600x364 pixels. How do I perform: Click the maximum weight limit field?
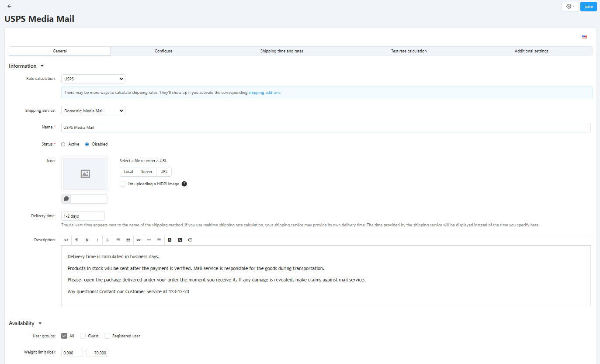point(97,353)
